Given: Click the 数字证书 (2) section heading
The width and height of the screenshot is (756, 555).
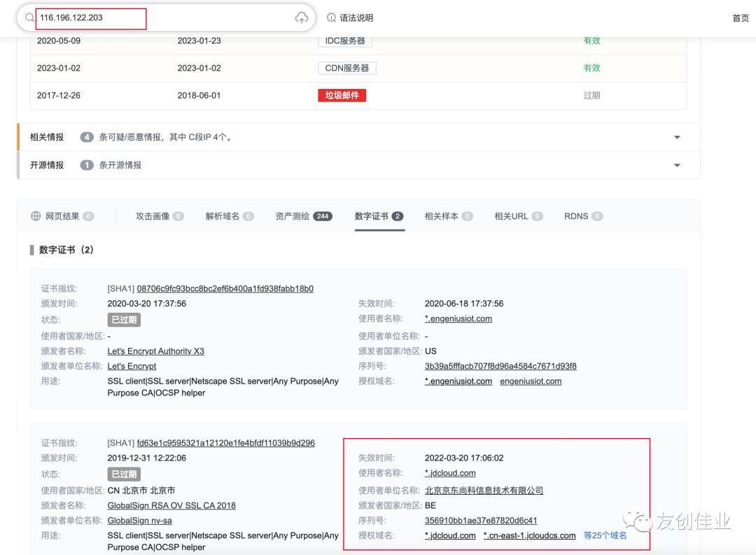Looking at the screenshot, I should [x=66, y=250].
